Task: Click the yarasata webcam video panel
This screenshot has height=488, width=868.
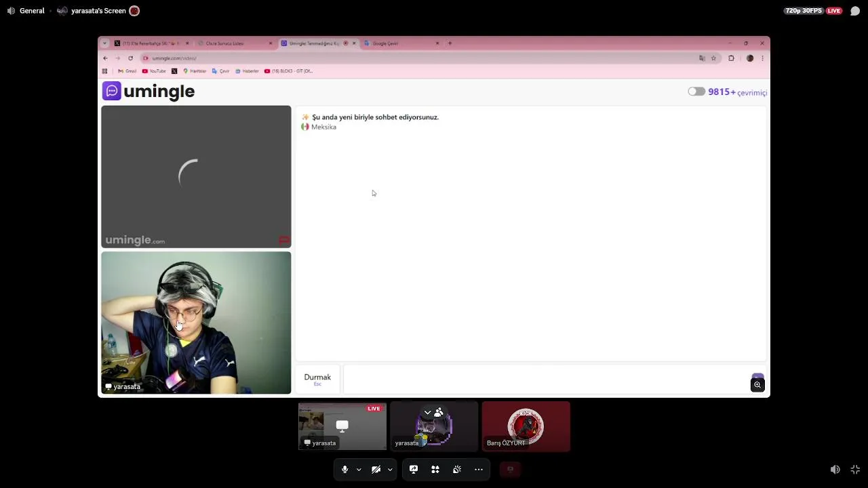Action: pyautogui.click(x=196, y=323)
